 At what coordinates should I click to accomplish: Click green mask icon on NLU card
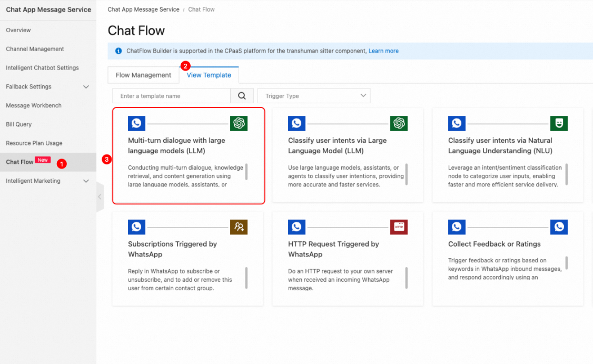pyautogui.click(x=559, y=123)
